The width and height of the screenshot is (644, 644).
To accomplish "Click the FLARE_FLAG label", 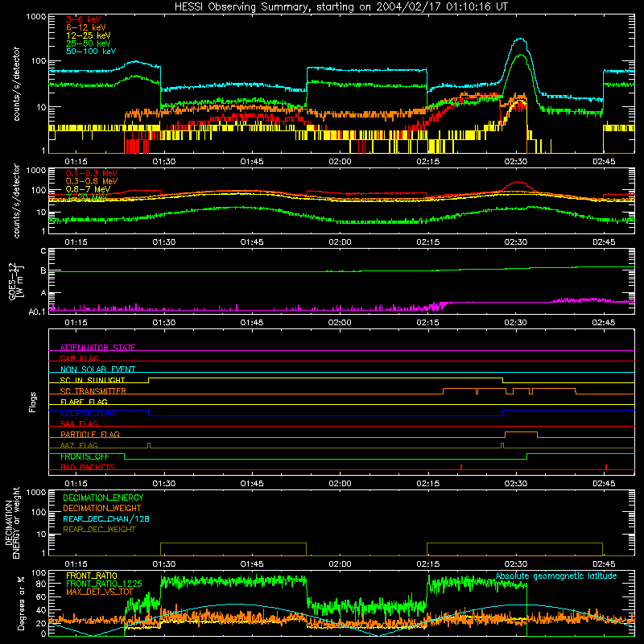I will [x=84, y=402].
